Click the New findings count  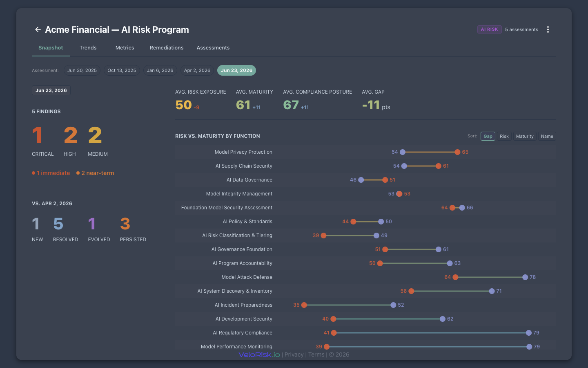pyautogui.click(x=36, y=224)
